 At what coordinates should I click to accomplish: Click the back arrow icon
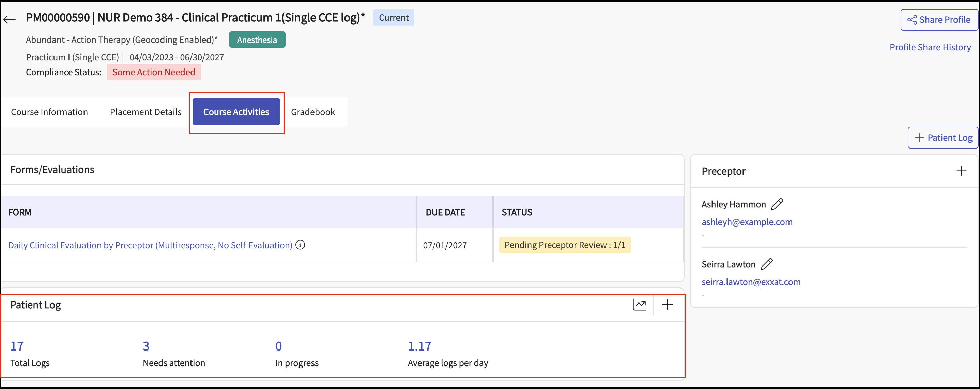[x=10, y=19]
